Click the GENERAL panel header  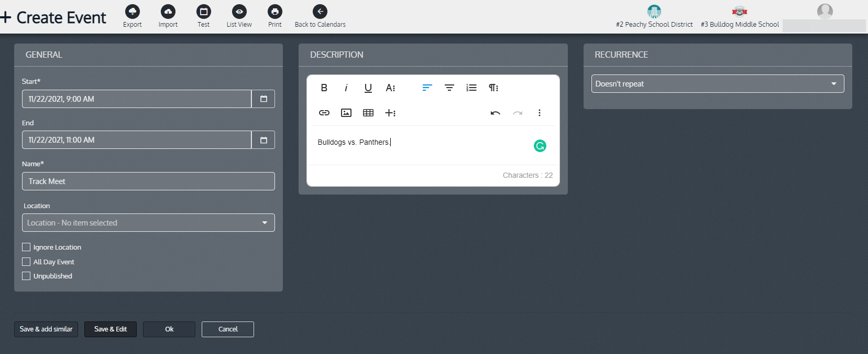click(148, 55)
